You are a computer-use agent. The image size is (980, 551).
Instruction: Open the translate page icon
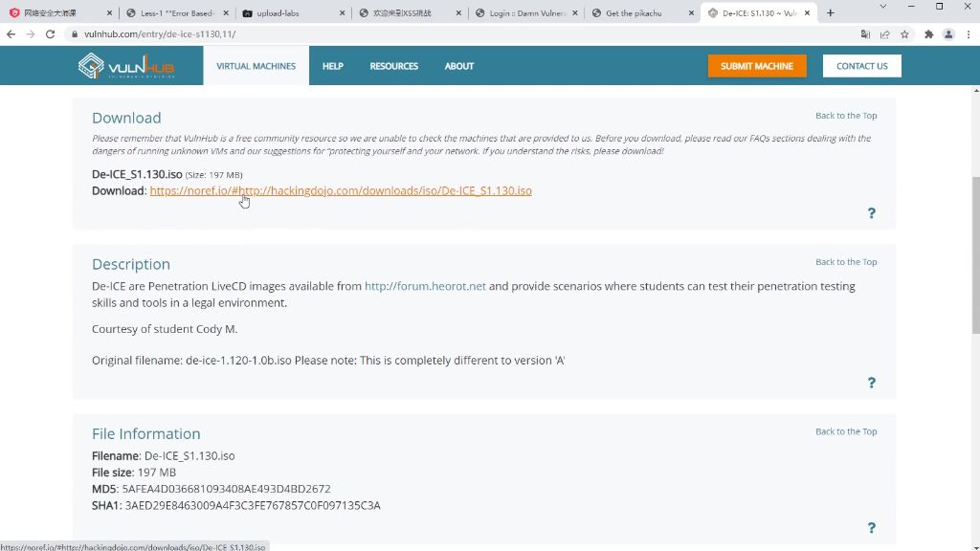tap(865, 34)
